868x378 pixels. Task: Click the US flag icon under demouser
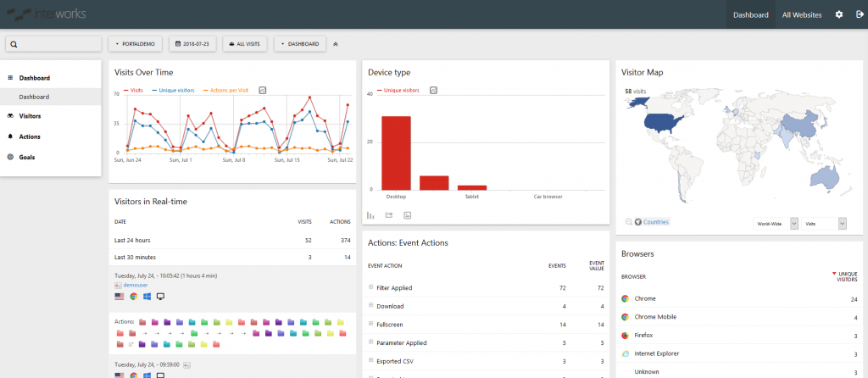tap(119, 297)
